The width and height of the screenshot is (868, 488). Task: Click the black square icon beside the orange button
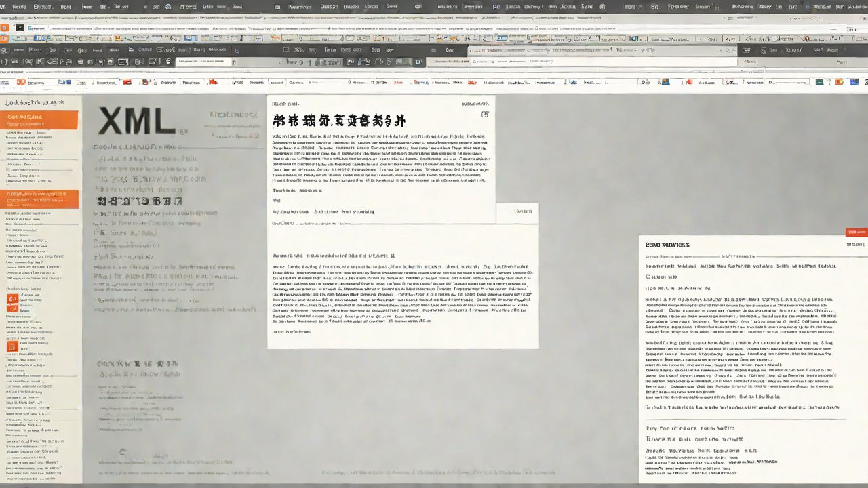point(19,28)
